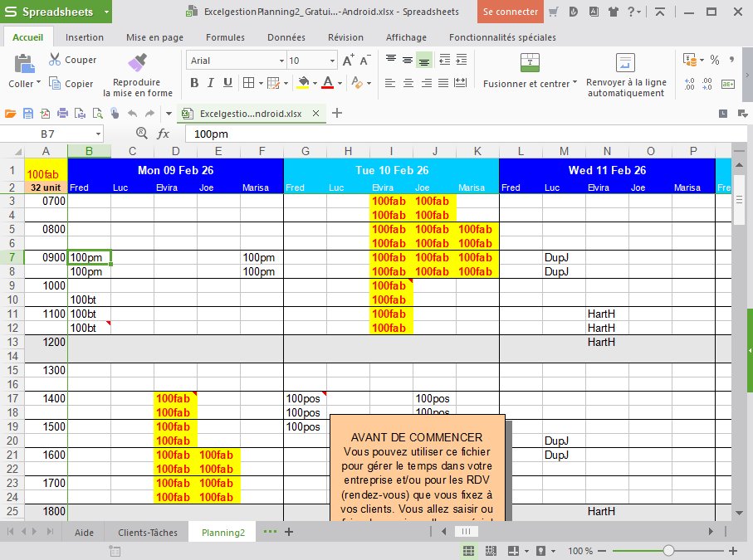
Task: Toggle italic formatting
Action: pyautogui.click(x=211, y=83)
